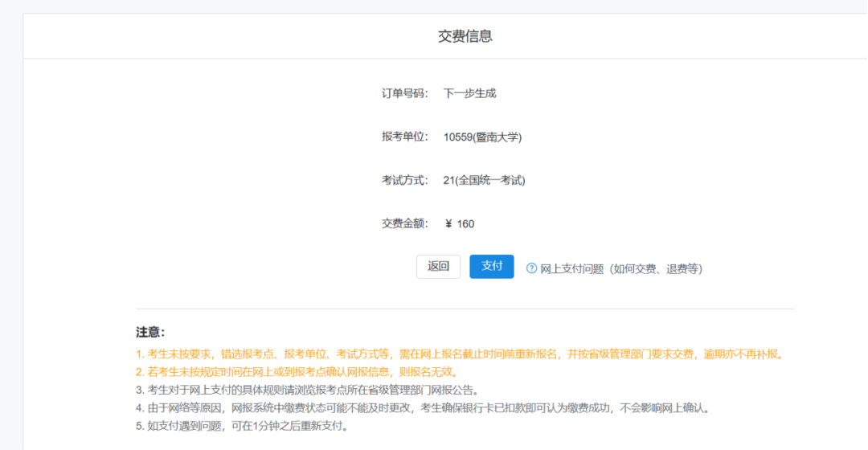Click the divider line above 注意
This screenshot has width=868, height=450.
465,309
